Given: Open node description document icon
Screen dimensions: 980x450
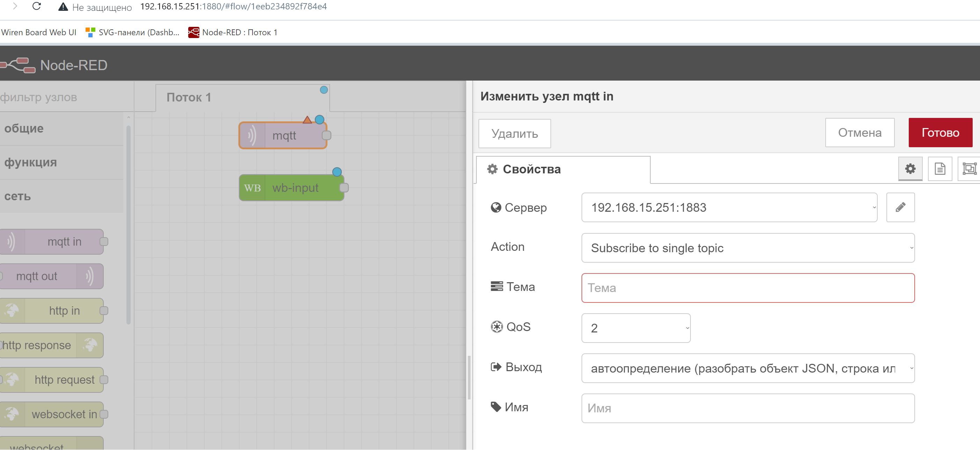Looking at the screenshot, I should pos(939,169).
